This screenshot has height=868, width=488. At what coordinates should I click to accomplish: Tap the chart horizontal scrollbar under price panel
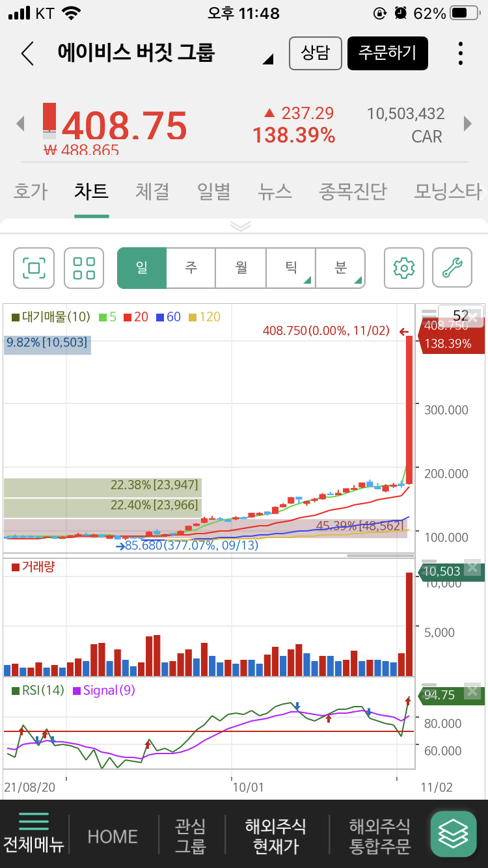pyautogui.click(x=381, y=556)
